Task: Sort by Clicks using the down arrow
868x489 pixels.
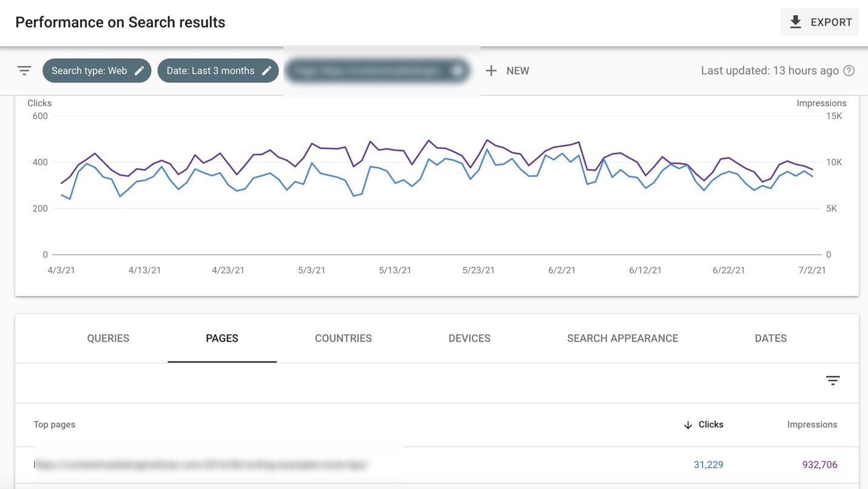Action: (x=688, y=425)
